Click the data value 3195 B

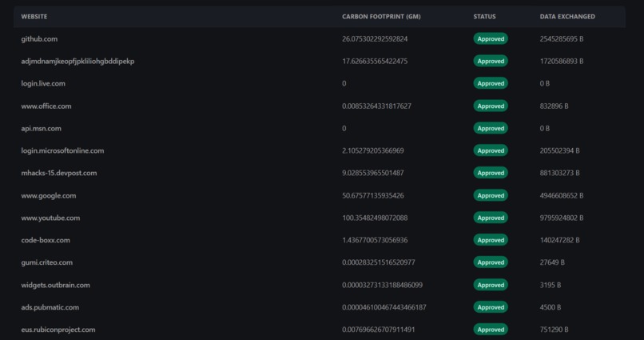[x=551, y=285]
